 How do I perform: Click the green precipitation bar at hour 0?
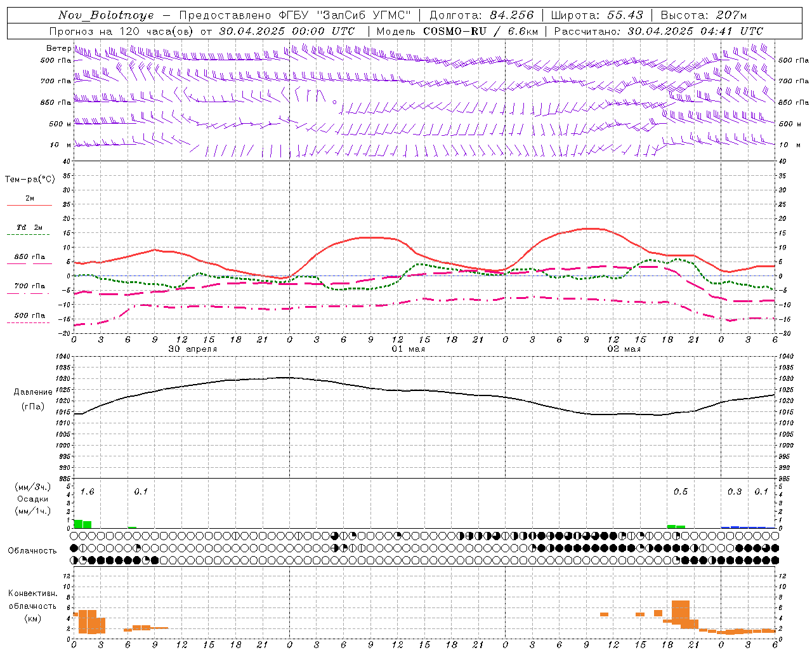click(x=78, y=524)
